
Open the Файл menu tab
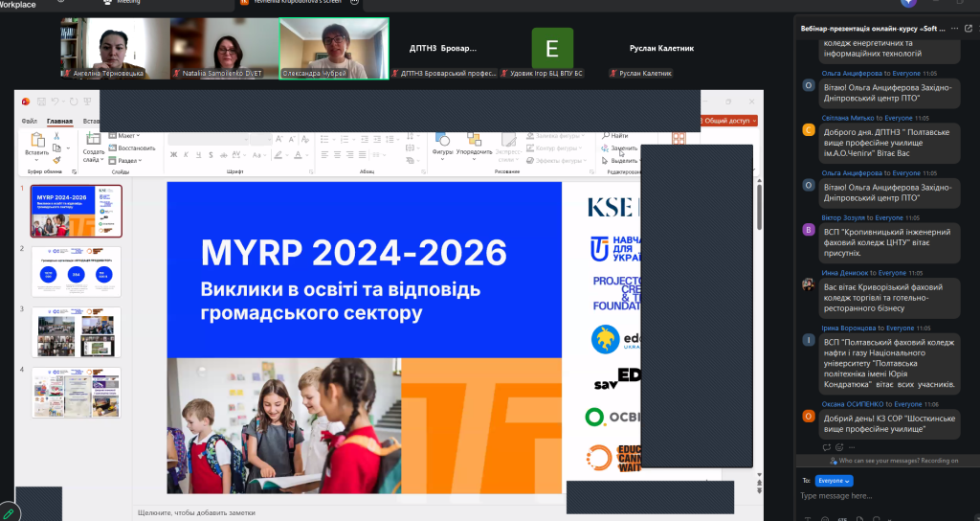(x=30, y=122)
